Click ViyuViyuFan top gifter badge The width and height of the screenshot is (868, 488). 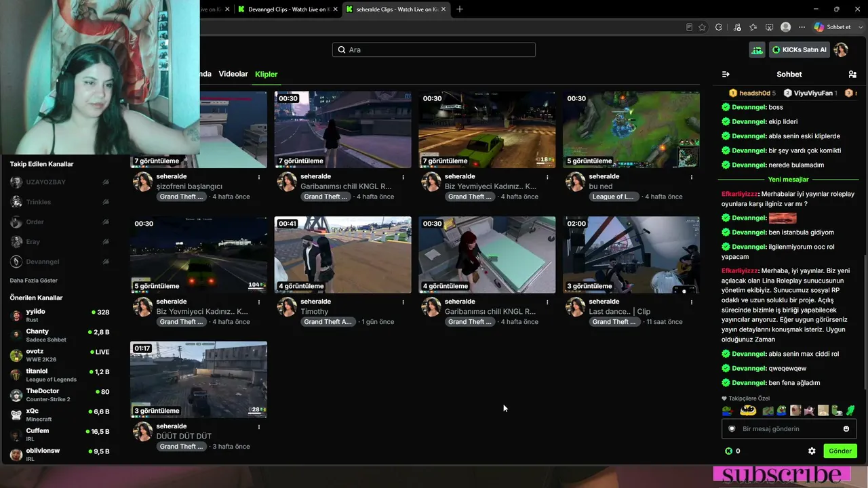pos(810,93)
